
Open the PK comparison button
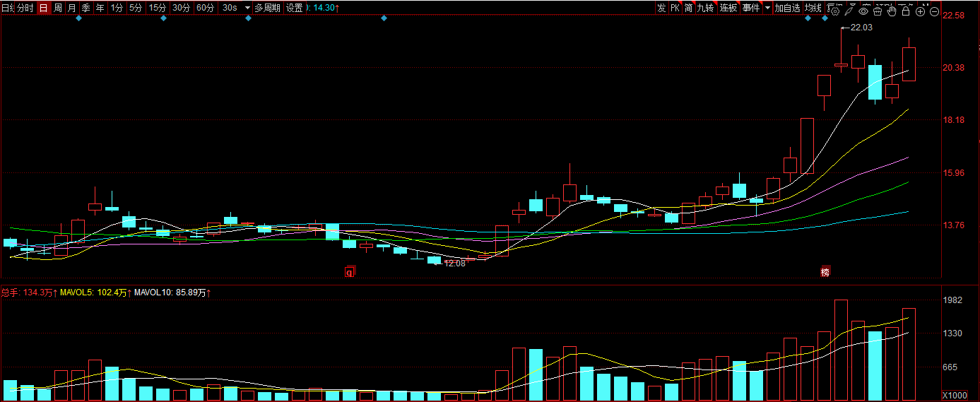[x=675, y=8]
